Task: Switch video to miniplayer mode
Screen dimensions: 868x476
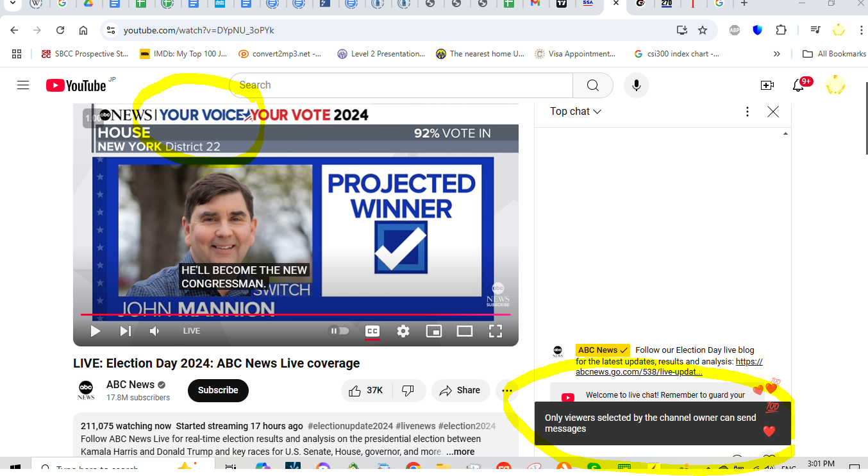Action: (434, 331)
